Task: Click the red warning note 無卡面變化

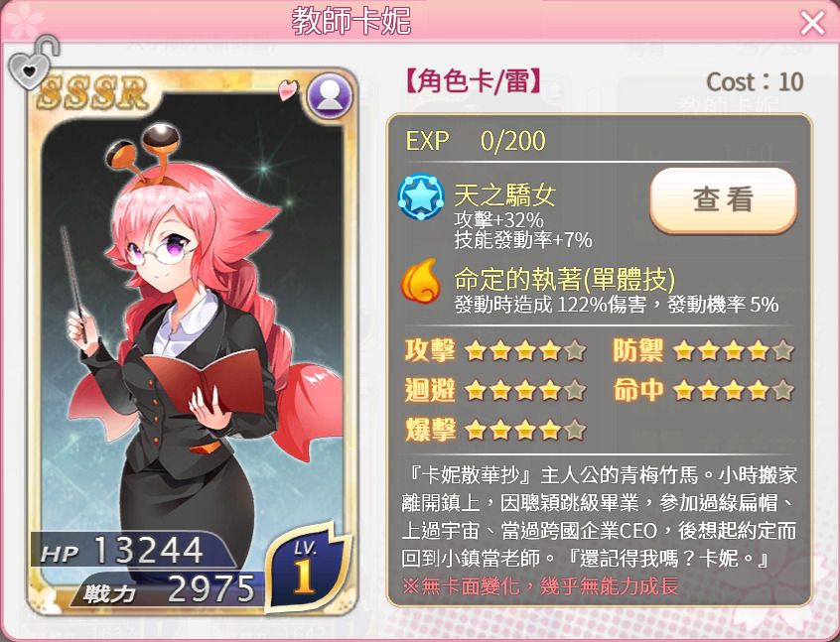Action: [x=540, y=586]
